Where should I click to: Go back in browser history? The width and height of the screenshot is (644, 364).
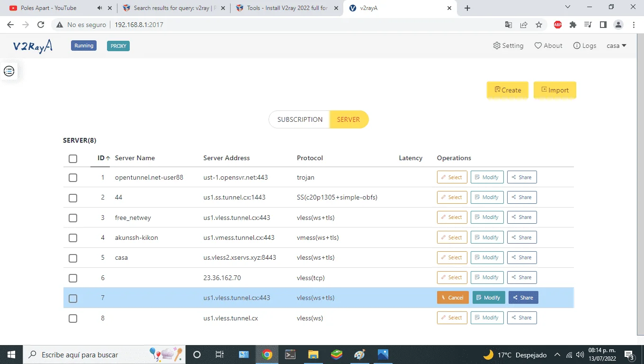coord(10,25)
